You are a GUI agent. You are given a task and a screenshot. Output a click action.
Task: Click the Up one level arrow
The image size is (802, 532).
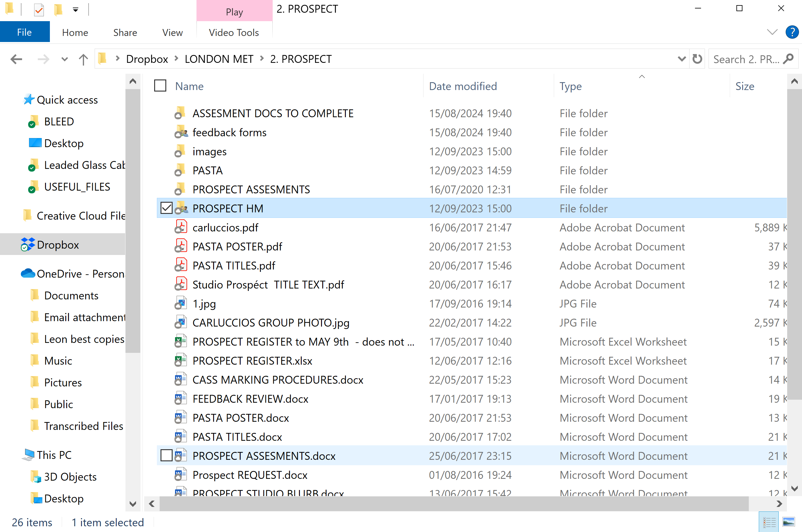pos(83,60)
